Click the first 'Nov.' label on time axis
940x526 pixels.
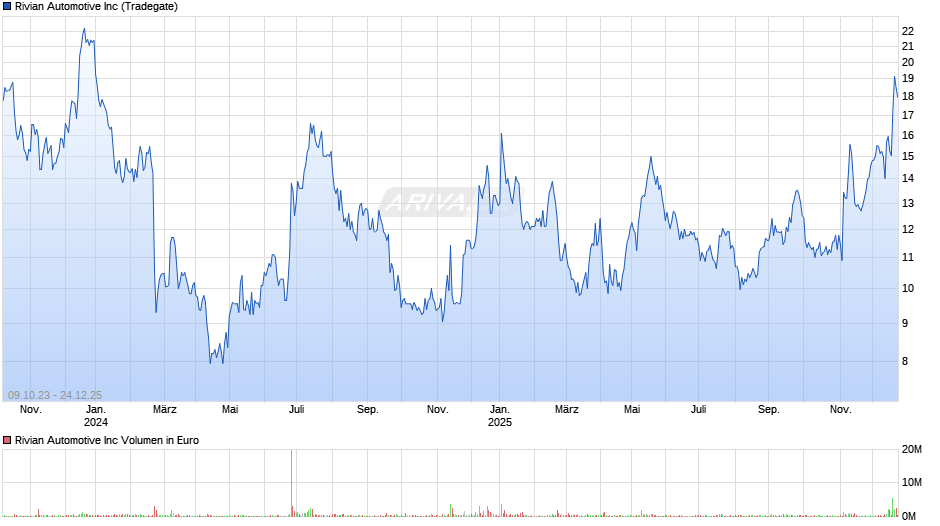(31, 410)
